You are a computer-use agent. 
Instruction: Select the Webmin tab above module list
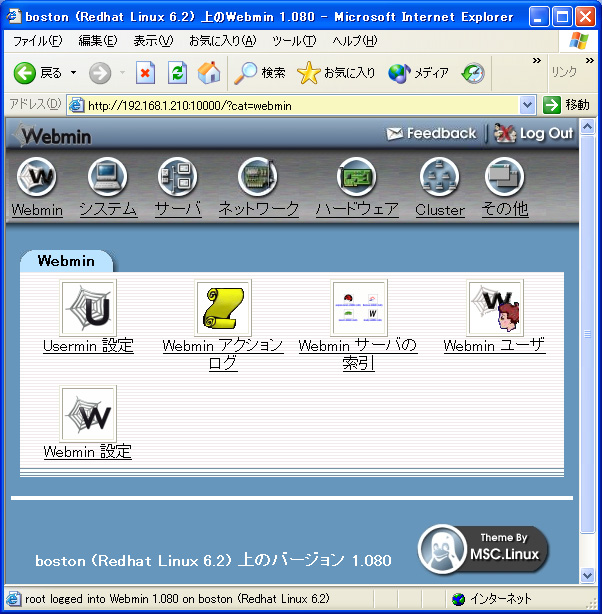[x=66, y=261]
